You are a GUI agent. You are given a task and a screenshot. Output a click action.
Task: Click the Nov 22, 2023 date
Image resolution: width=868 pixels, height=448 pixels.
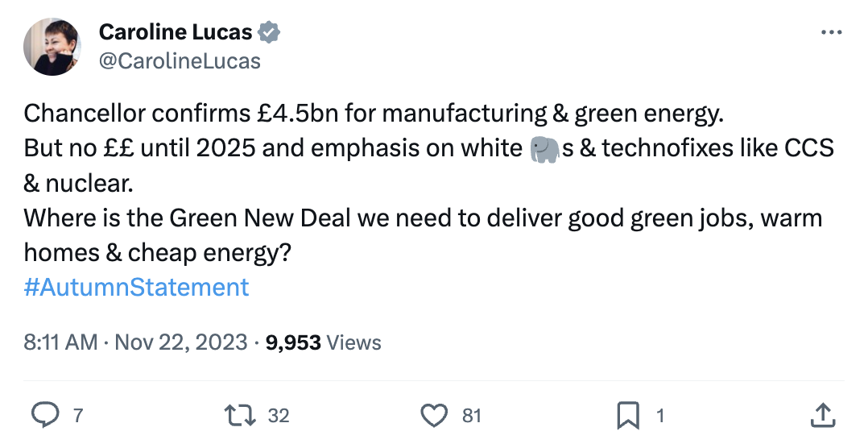pos(181,342)
